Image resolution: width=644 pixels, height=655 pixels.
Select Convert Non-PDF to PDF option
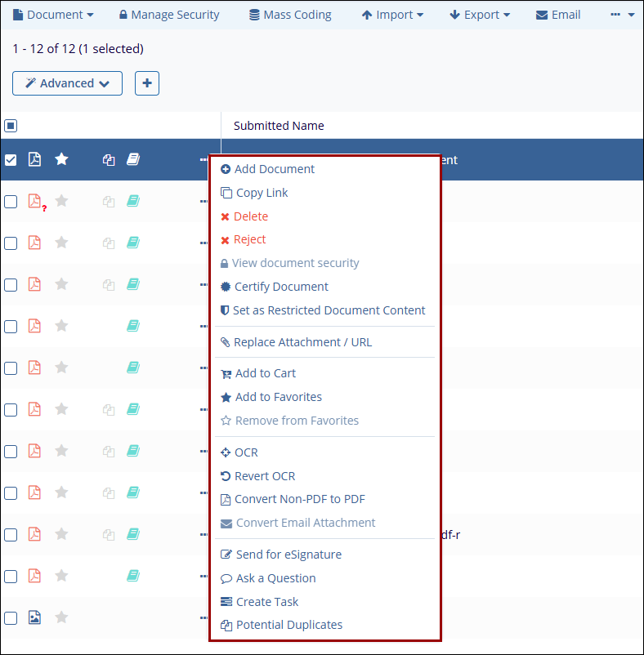coord(299,499)
